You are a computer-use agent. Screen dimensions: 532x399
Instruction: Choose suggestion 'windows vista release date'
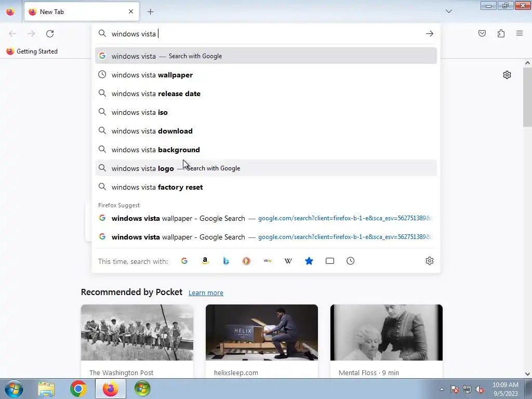click(x=266, y=94)
